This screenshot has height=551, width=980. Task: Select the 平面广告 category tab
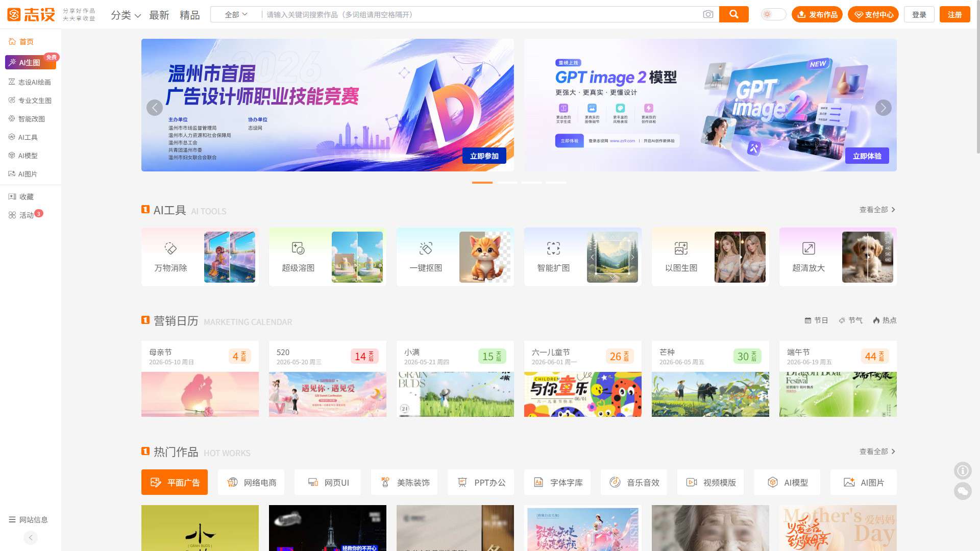[175, 482]
